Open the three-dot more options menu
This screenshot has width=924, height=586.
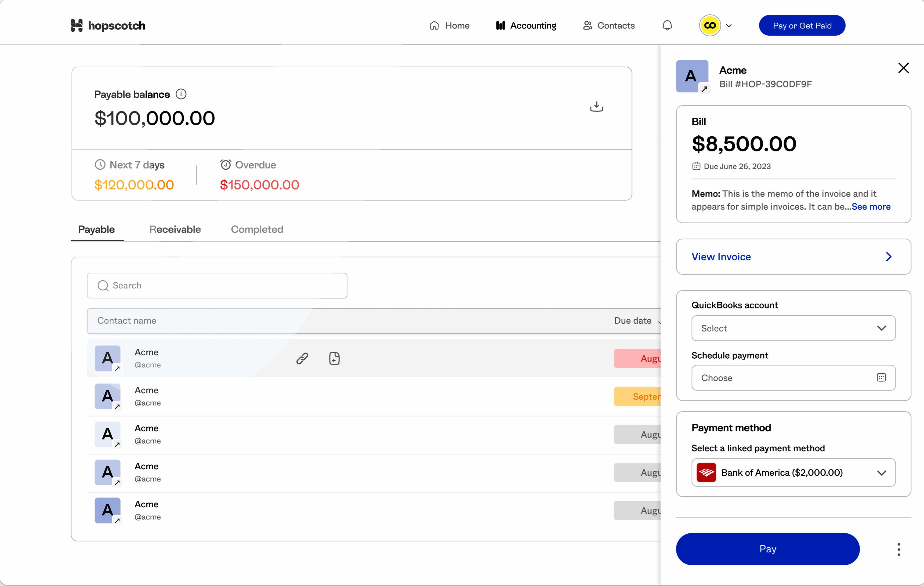pyautogui.click(x=899, y=549)
